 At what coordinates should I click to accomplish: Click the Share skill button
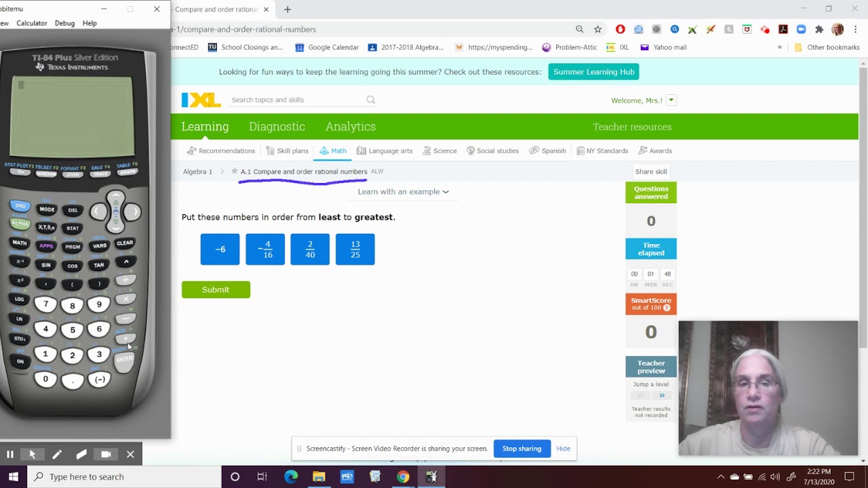point(651,171)
